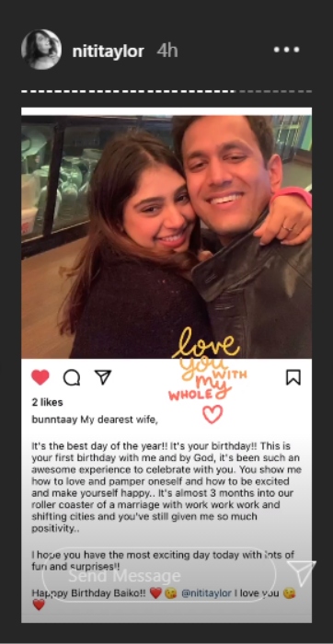Click the 'My dearest wife,' caption opening

pyautogui.click(x=119, y=420)
